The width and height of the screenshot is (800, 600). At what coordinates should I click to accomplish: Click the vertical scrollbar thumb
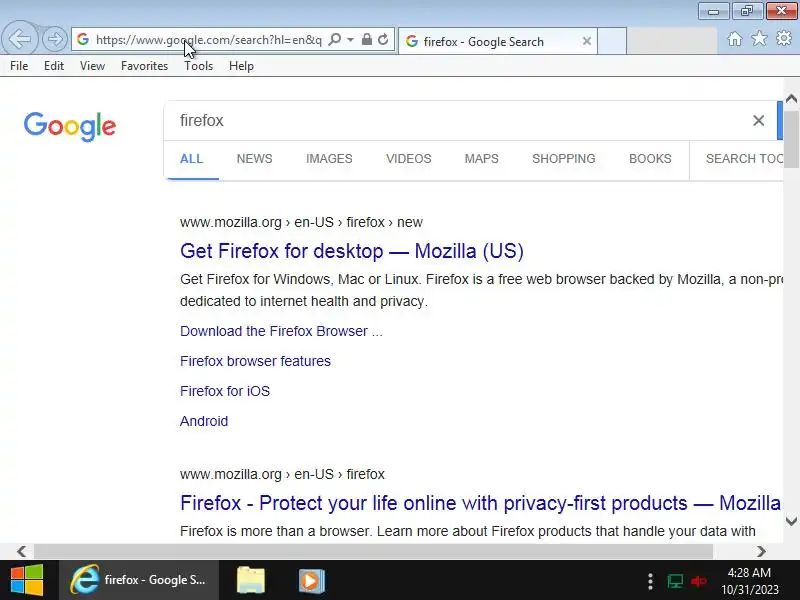point(791,139)
